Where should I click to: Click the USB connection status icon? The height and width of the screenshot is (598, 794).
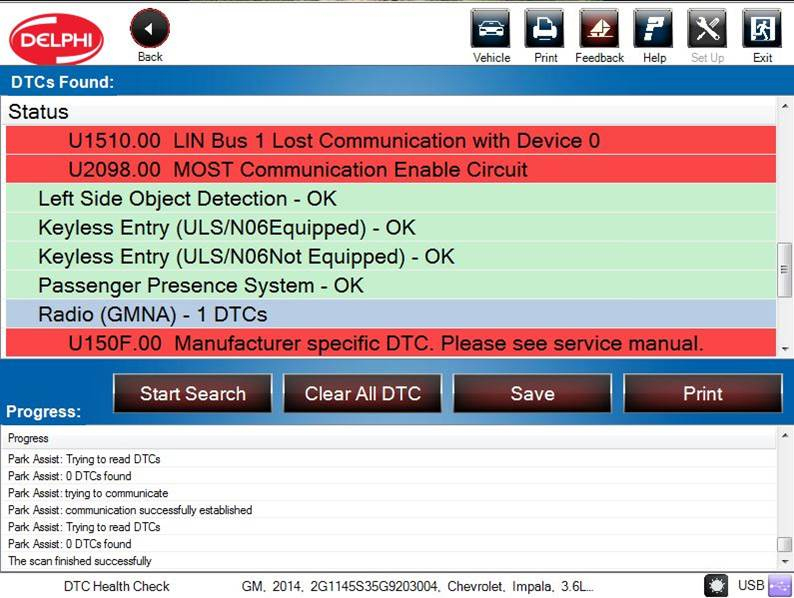point(779,585)
